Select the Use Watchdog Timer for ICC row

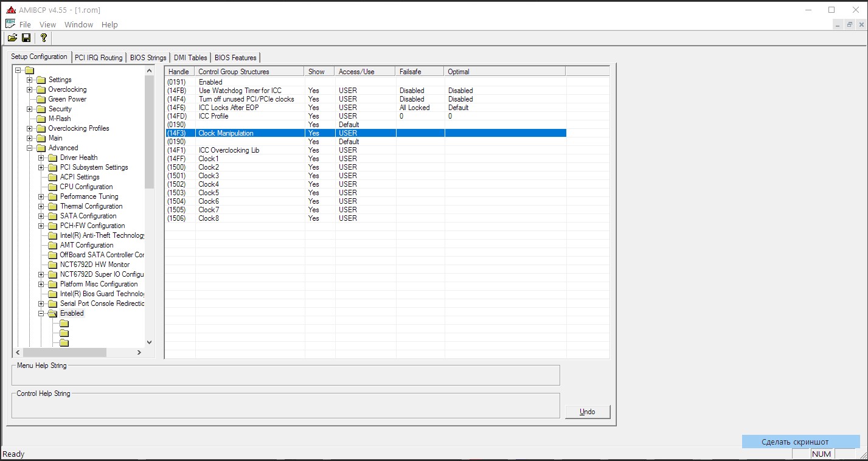(366, 91)
